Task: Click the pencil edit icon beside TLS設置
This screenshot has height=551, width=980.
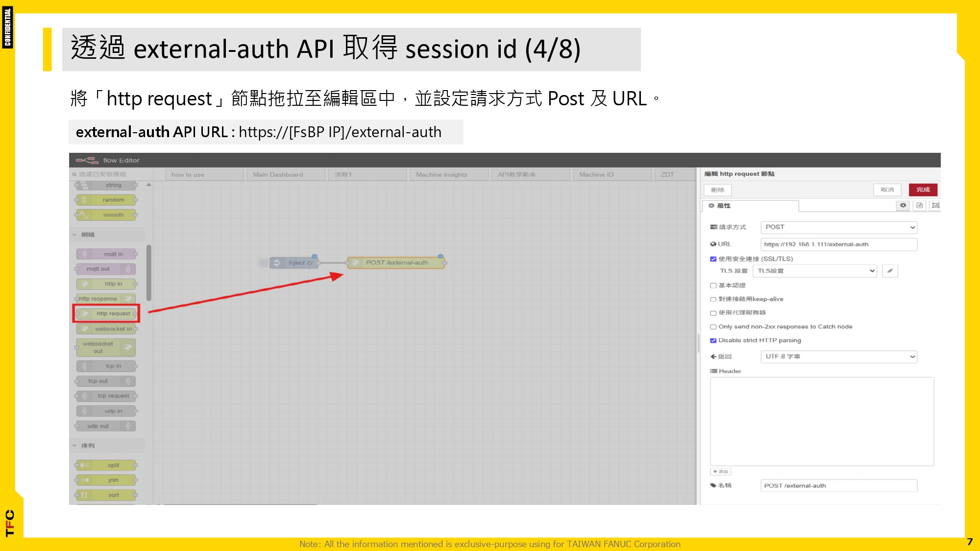Action: pos(889,271)
